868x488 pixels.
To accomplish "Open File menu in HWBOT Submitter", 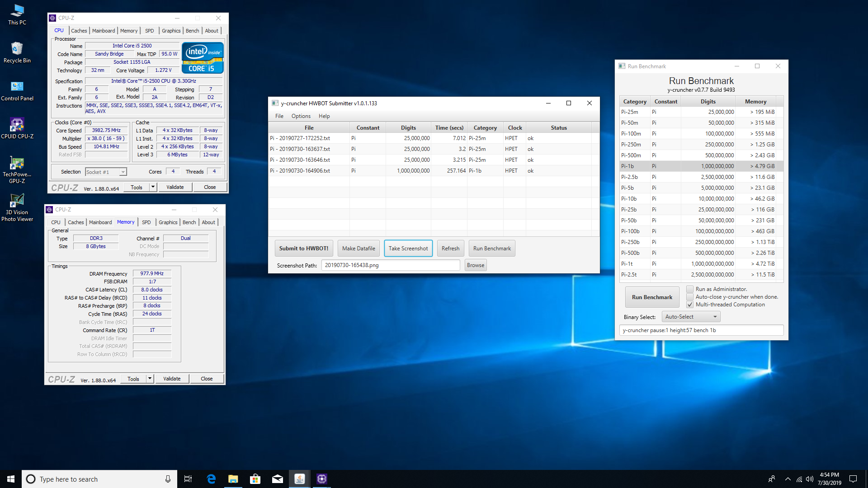I will pos(279,116).
